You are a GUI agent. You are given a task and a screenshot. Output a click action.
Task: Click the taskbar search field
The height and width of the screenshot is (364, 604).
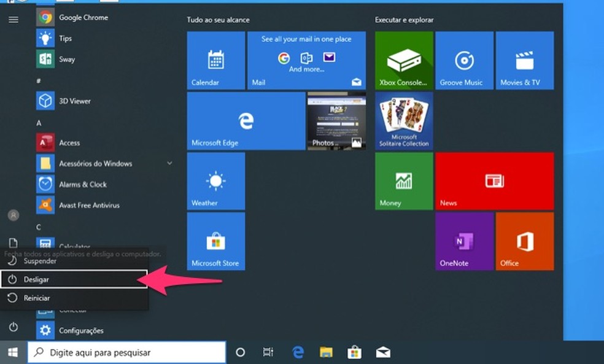[x=123, y=352]
